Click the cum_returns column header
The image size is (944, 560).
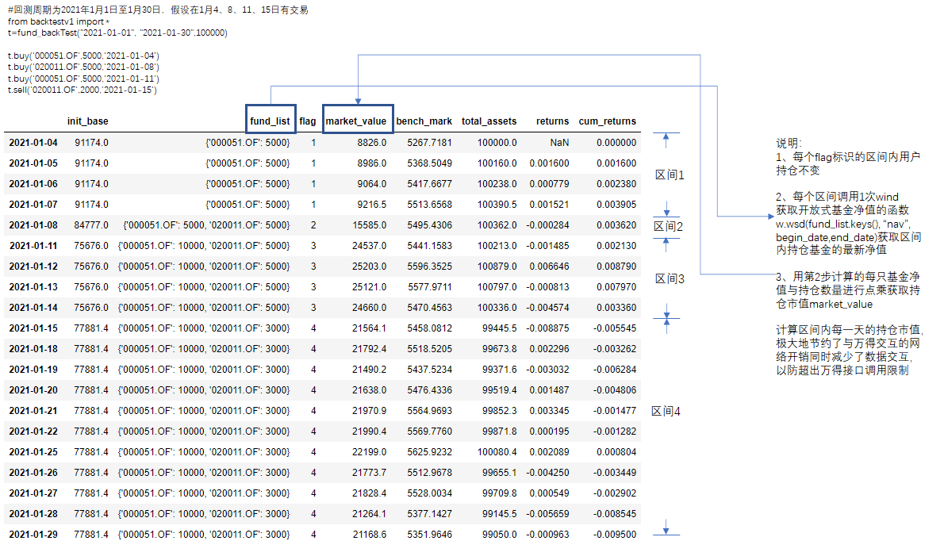(607, 121)
